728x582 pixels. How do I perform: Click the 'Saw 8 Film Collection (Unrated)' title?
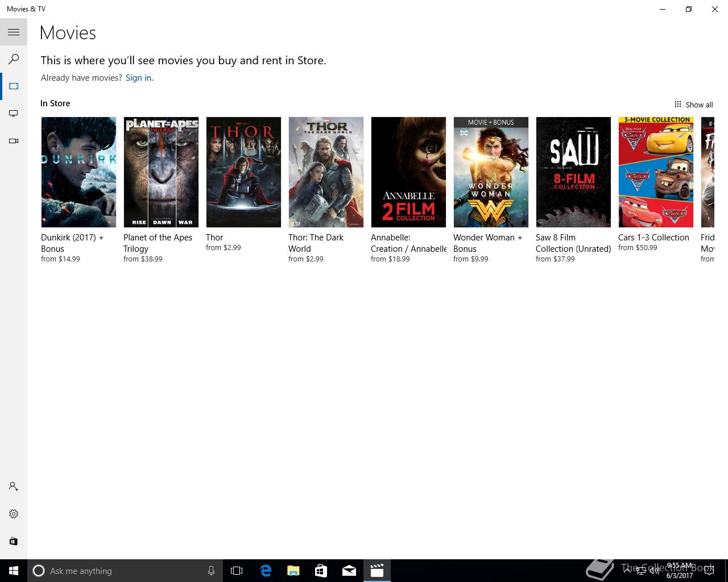click(x=573, y=243)
